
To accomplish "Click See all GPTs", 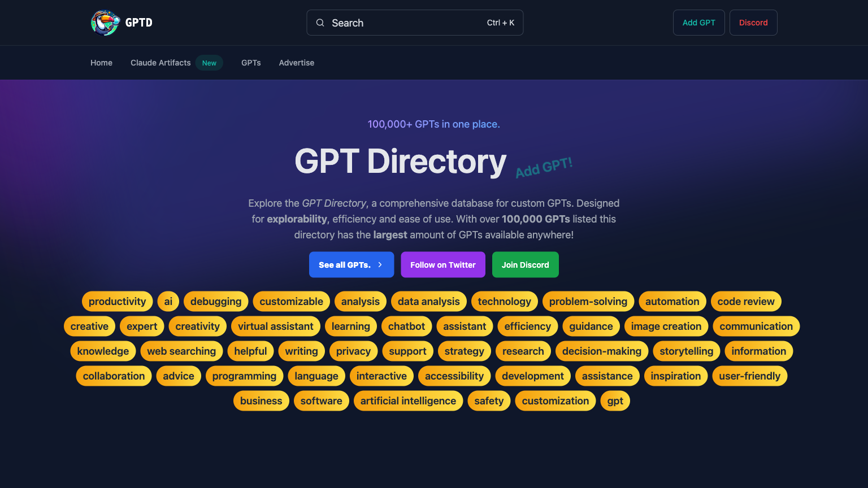I will pyautogui.click(x=351, y=264).
